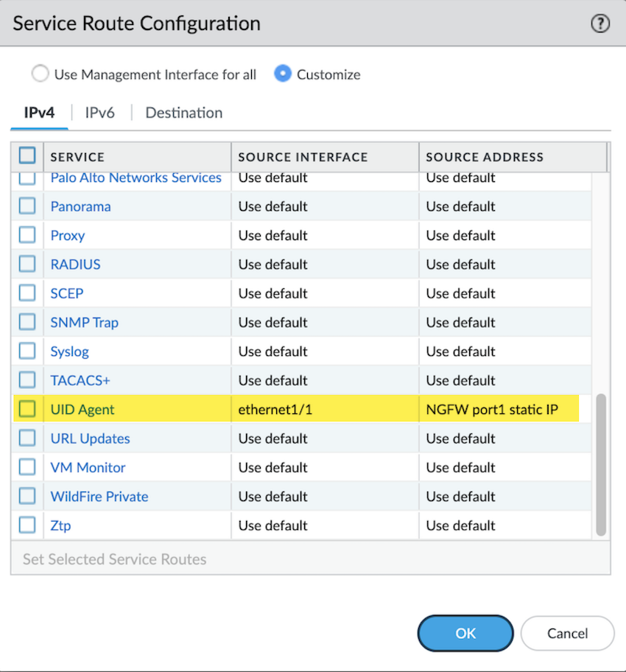The height and width of the screenshot is (672, 626).
Task: Click the RADIUS service link
Action: (x=75, y=265)
